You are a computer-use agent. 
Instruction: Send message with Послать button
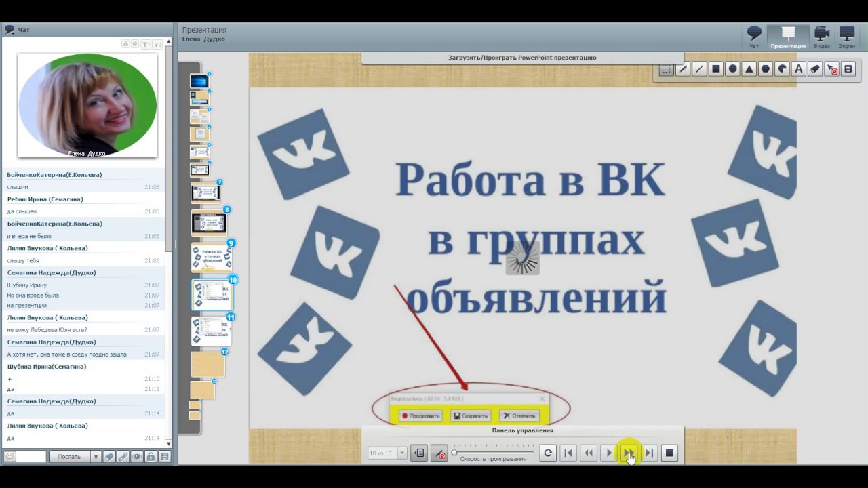coord(69,457)
